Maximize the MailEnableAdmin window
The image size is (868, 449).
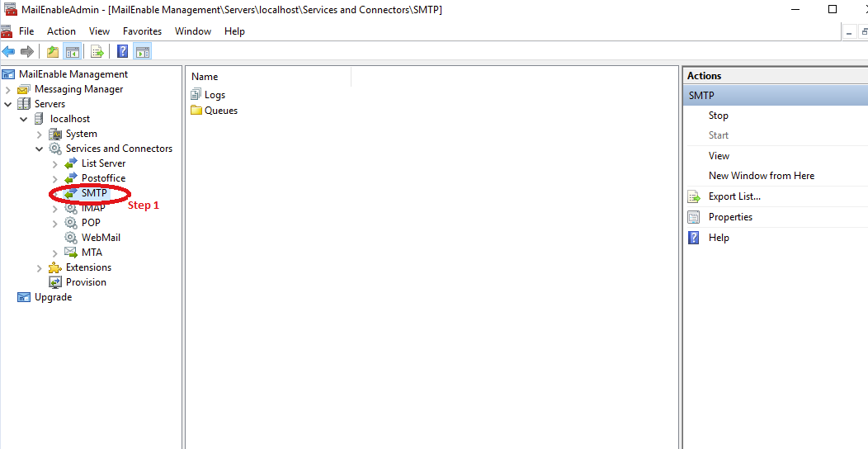click(832, 9)
